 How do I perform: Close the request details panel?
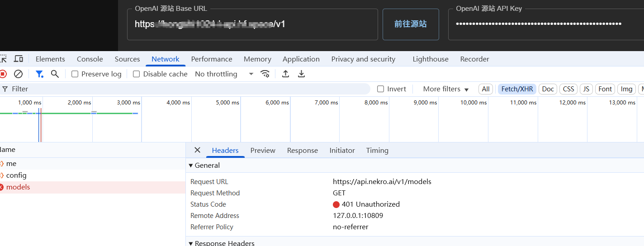pyautogui.click(x=197, y=150)
